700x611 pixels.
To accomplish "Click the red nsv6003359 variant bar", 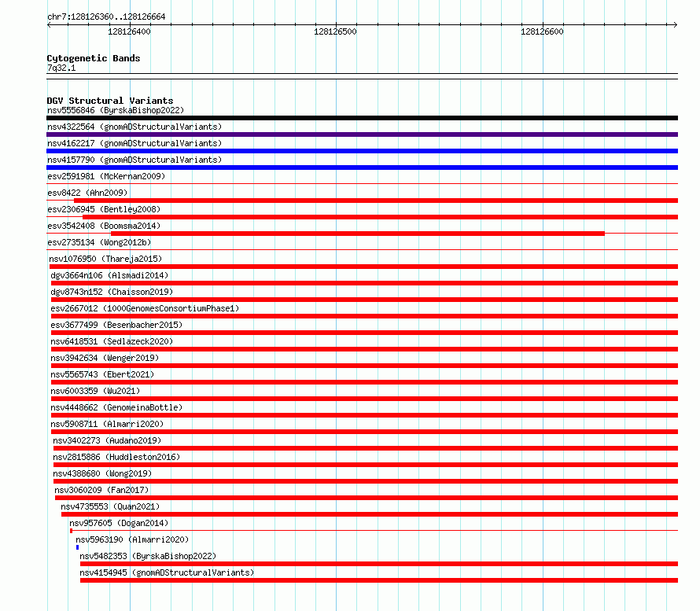I will click(x=364, y=399).
